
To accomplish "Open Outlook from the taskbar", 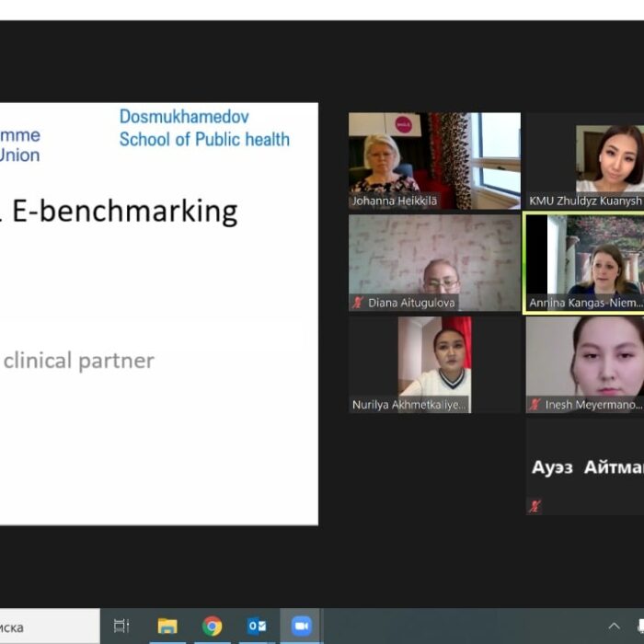I will click(x=257, y=627).
